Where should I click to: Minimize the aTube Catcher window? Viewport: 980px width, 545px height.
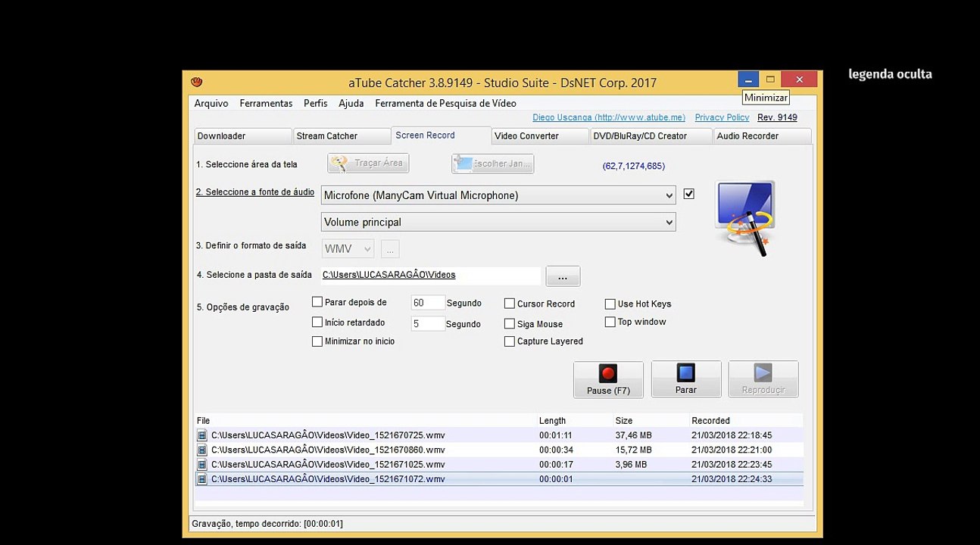point(748,79)
